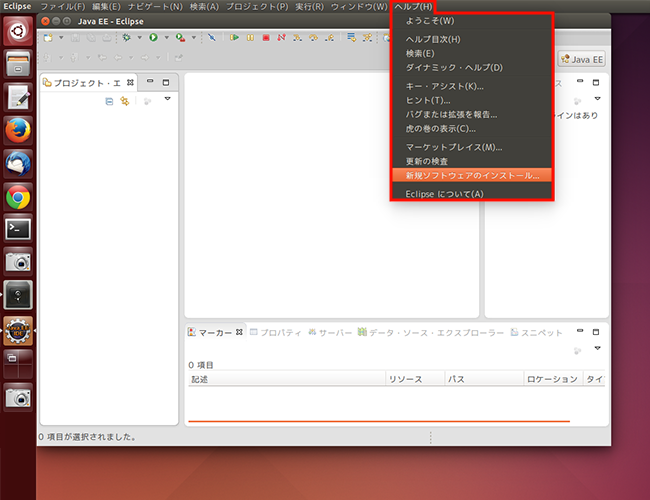
Task: Switch to データ・ソース・エクスプローラー tab
Action: (431, 333)
